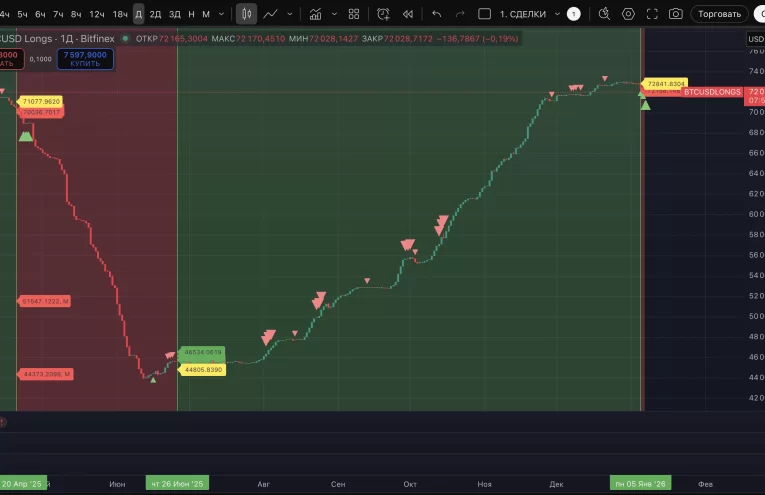Redo the last chart action
The image size is (765, 495).
coord(460,14)
